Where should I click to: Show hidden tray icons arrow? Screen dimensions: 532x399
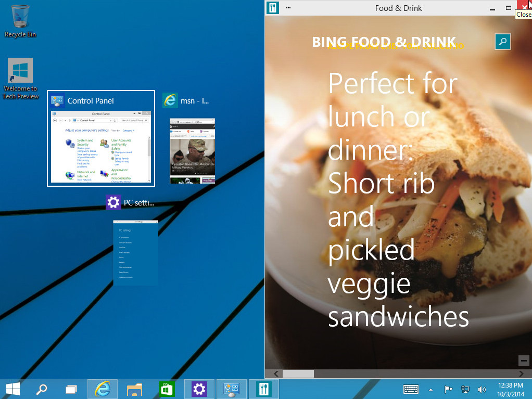430,390
